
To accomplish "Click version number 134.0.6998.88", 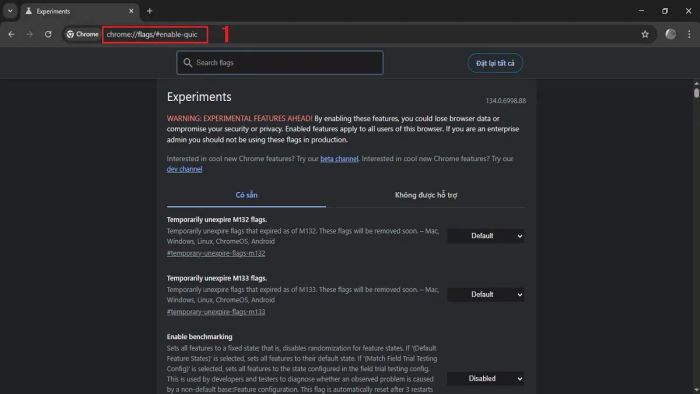I will coord(506,101).
